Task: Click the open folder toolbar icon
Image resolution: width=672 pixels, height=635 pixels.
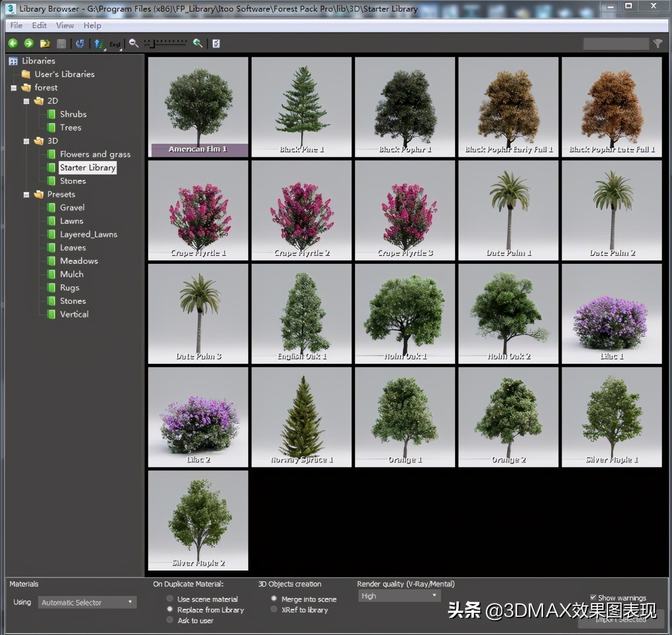Action: (45, 43)
